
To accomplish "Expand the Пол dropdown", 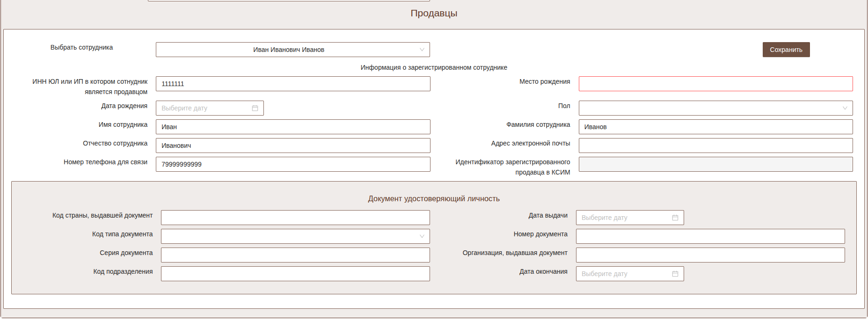I will [x=715, y=108].
